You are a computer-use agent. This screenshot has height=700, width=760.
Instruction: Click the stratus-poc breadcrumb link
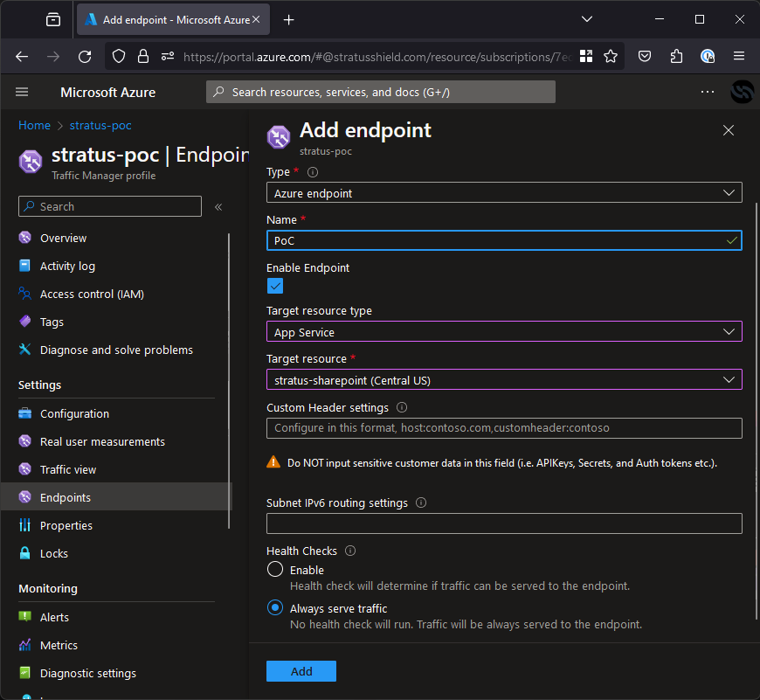point(100,126)
